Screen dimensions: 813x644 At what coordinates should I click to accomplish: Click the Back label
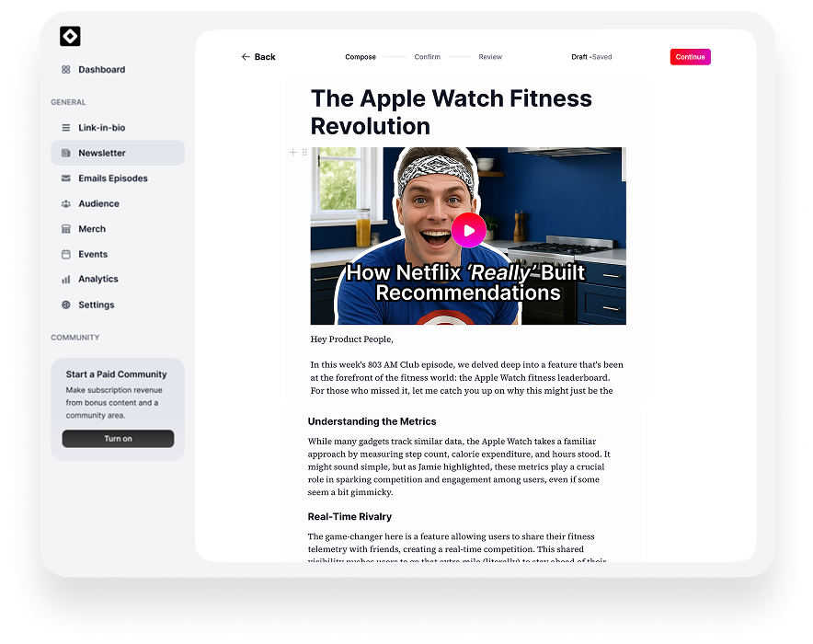[x=265, y=57]
